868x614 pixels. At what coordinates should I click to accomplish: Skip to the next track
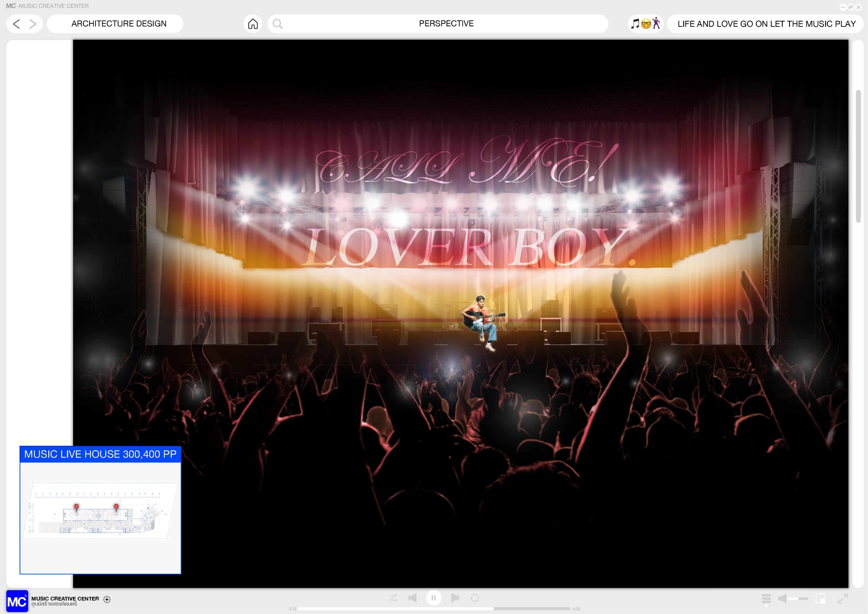(455, 598)
